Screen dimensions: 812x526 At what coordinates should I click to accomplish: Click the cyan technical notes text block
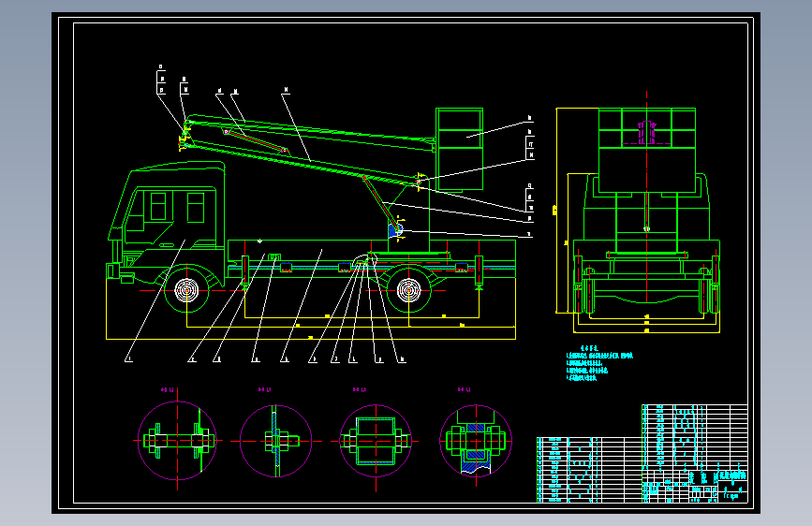point(599,363)
